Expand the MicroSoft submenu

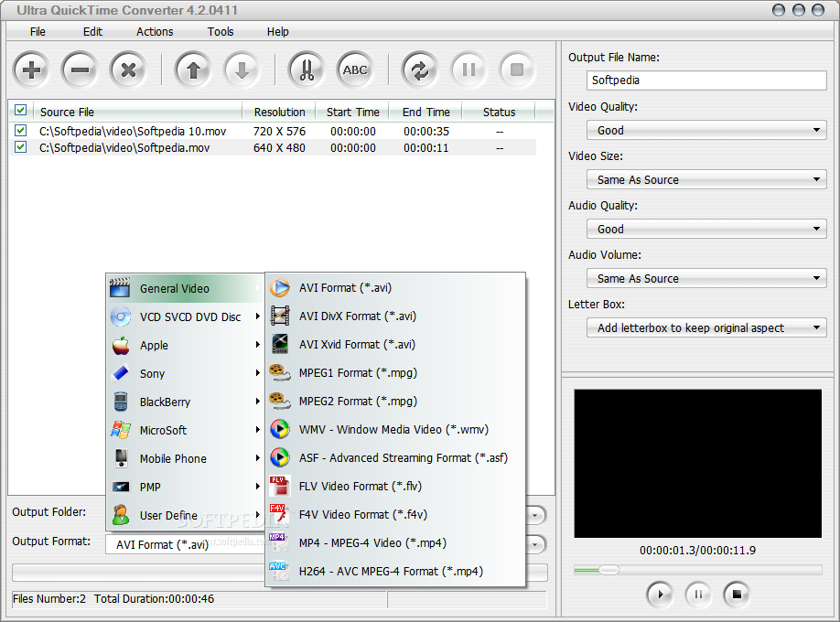point(186,431)
